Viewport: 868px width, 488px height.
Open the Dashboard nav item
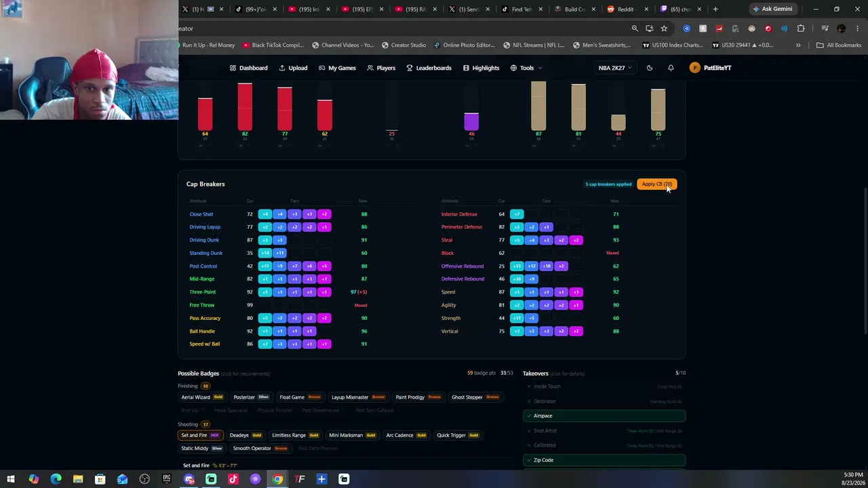[x=249, y=68]
